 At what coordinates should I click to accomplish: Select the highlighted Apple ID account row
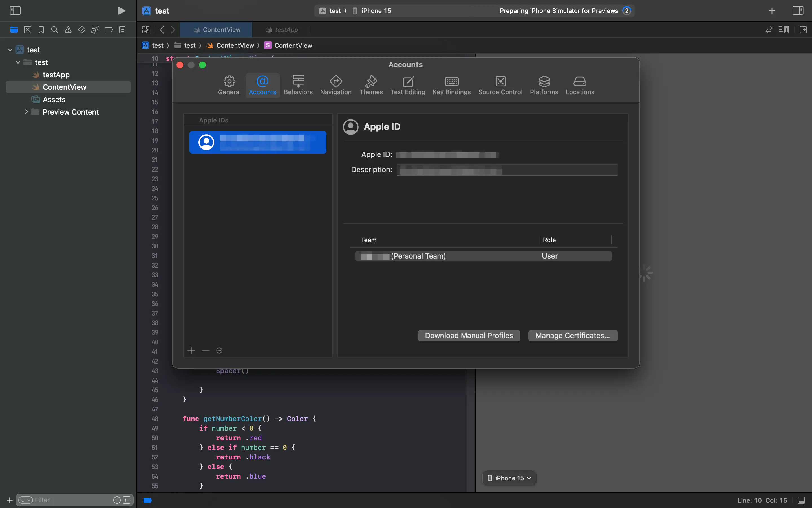[258, 142]
